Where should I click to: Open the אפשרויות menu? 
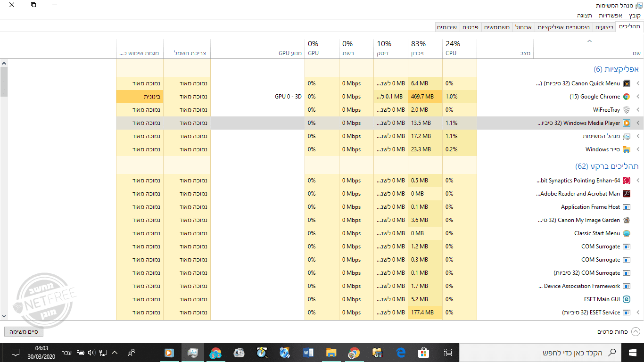point(611,16)
